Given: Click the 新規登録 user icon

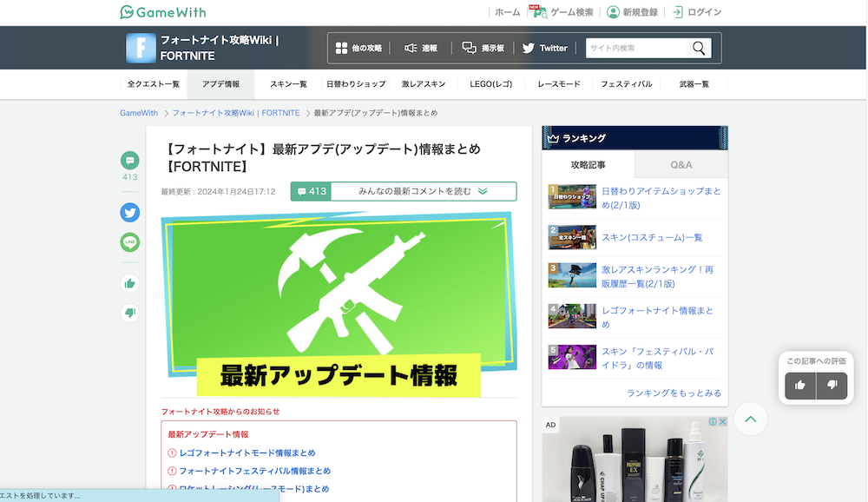Looking at the screenshot, I should [x=613, y=12].
